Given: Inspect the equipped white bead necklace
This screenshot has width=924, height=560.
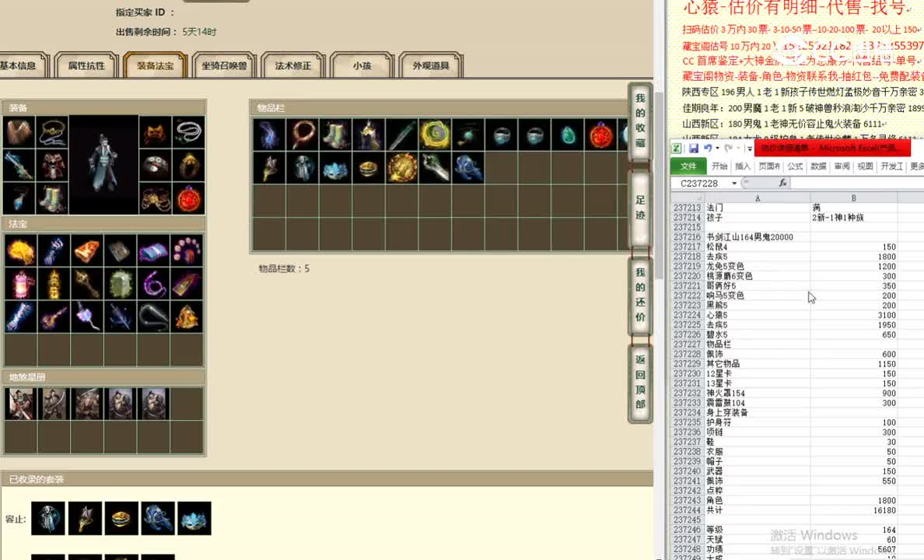Looking at the screenshot, I should 188,132.
